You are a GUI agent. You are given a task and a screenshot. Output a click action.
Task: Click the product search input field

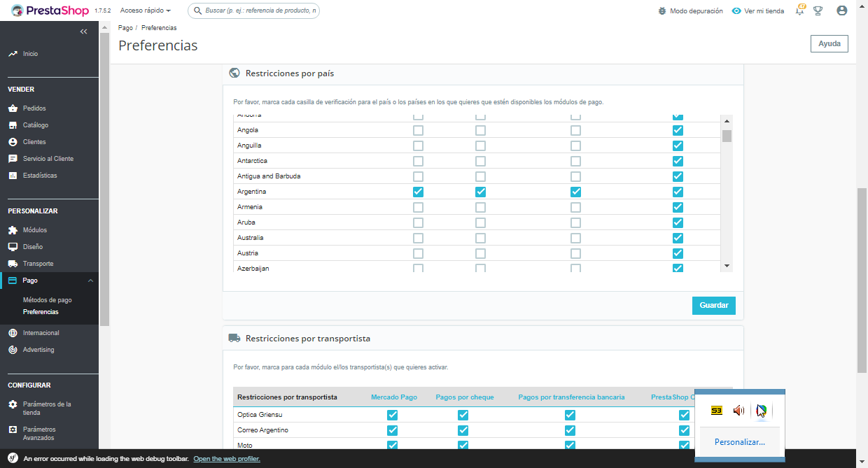tap(254, 10)
